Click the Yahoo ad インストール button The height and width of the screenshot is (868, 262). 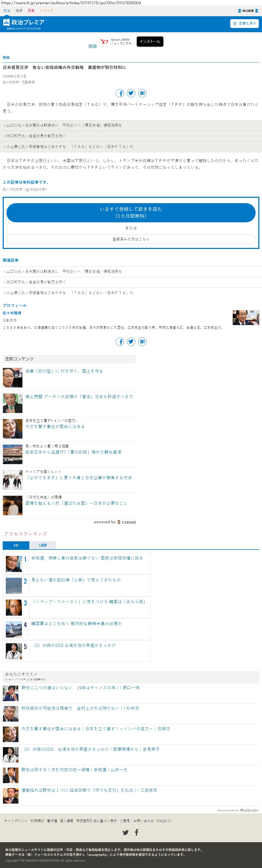pos(150,42)
